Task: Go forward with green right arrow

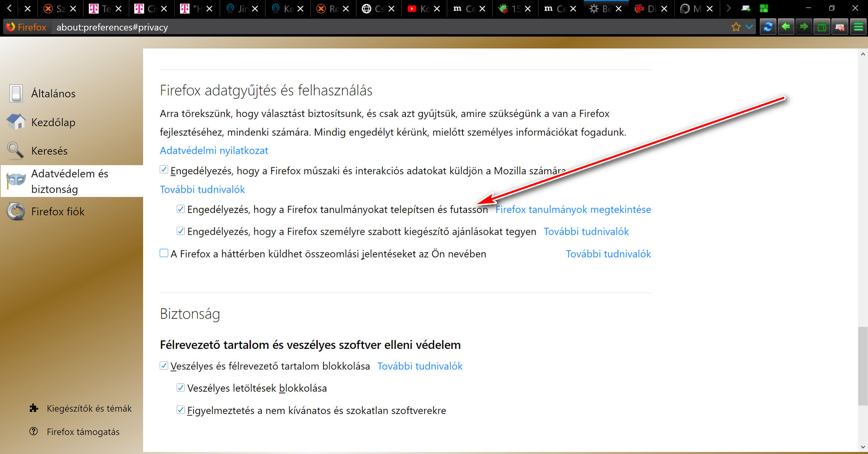Action: click(804, 27)
